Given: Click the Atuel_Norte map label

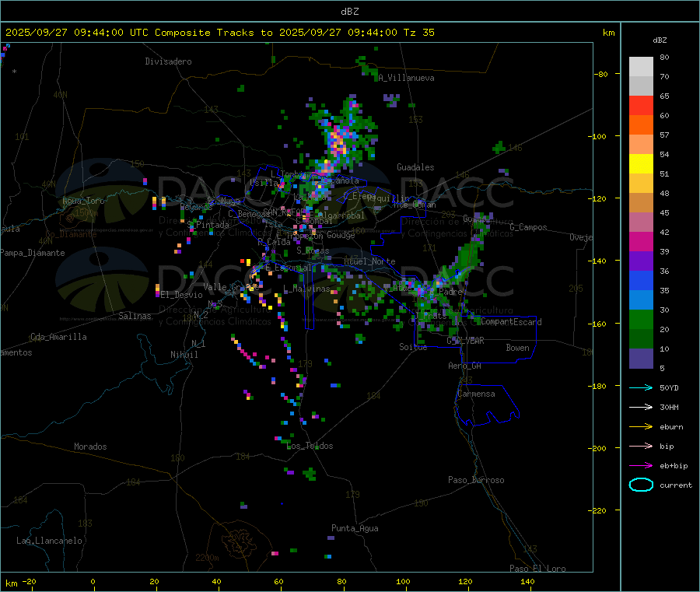Looking at the screenshot, I should [x=369, y=261].
